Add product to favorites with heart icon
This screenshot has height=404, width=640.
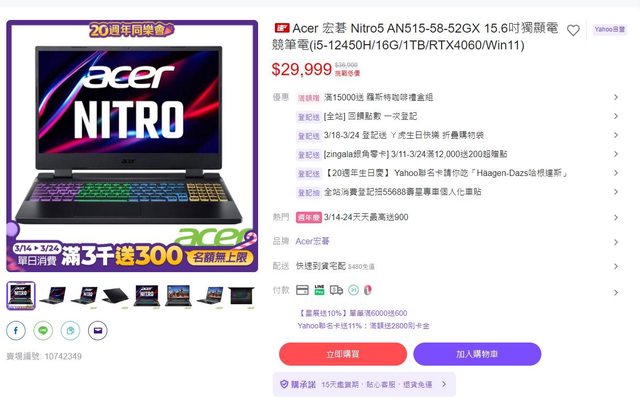click(573, 30)
